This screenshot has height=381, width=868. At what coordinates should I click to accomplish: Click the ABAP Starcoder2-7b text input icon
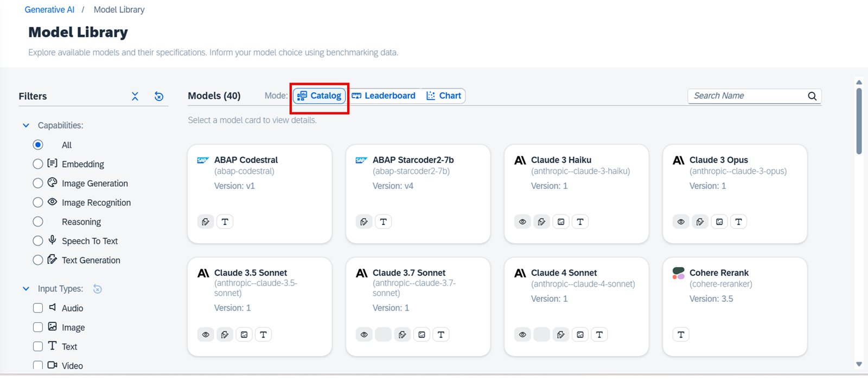click(x=384, y=221)
